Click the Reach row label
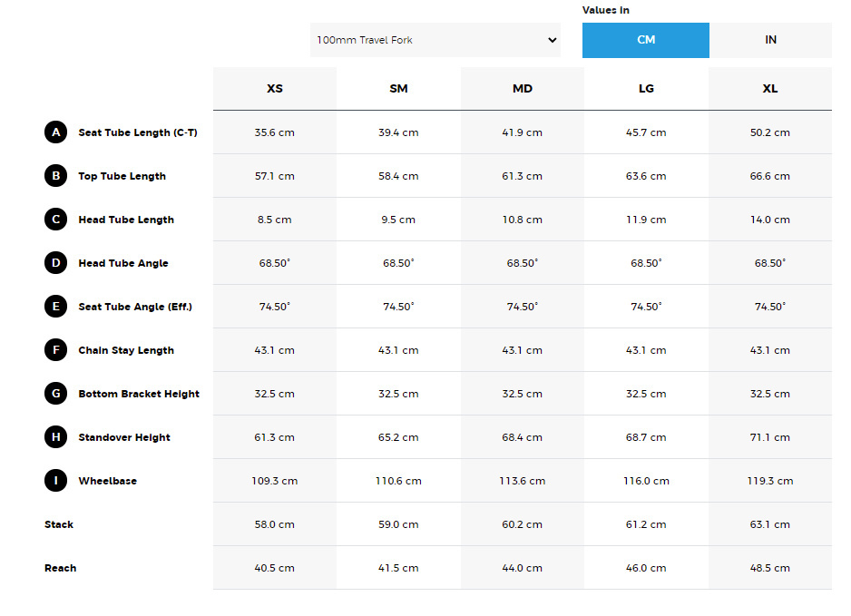 [x=61, y=568]
